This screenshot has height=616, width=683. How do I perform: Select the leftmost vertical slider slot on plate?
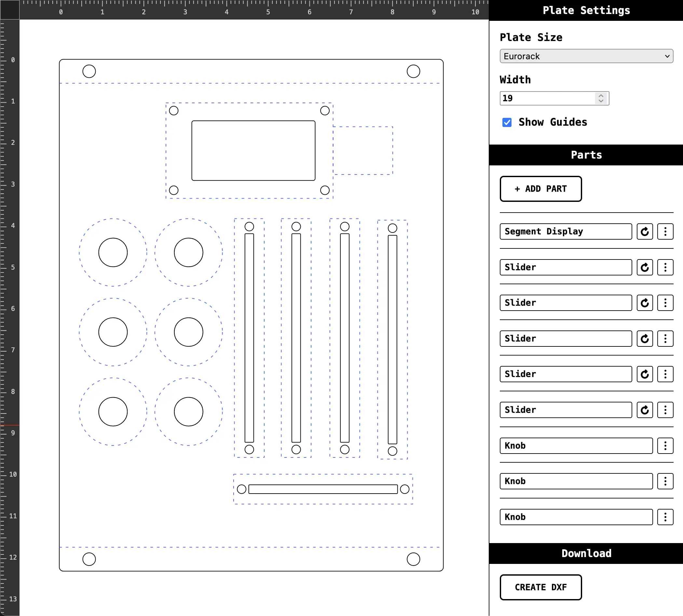point(249,338)
